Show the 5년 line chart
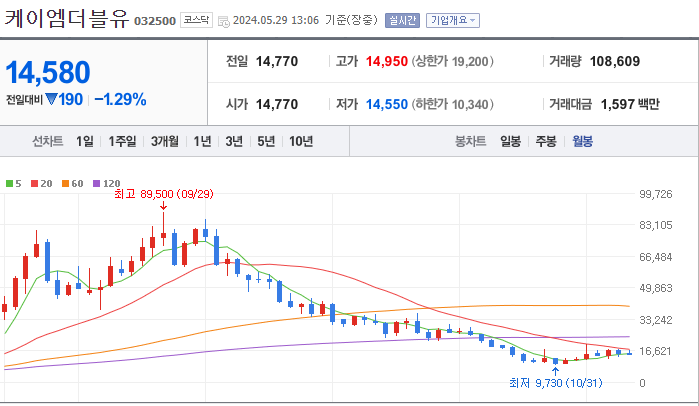Image resolution: width=699 pixels, height=406 pixels. click(266, 142)
